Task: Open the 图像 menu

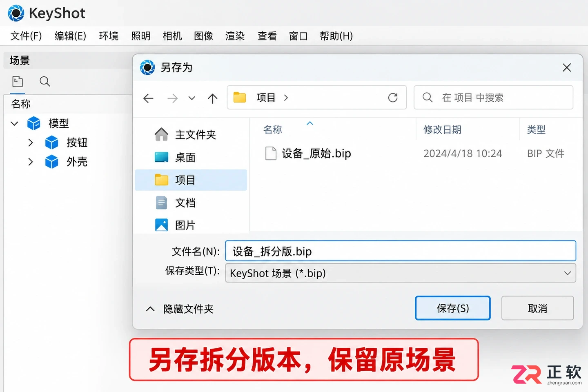Action: 204,36
